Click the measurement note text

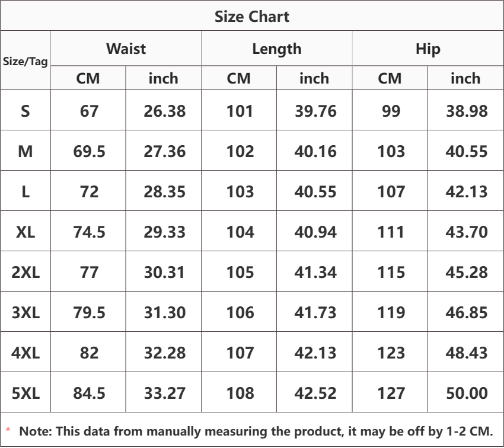(x=256, y=431)
